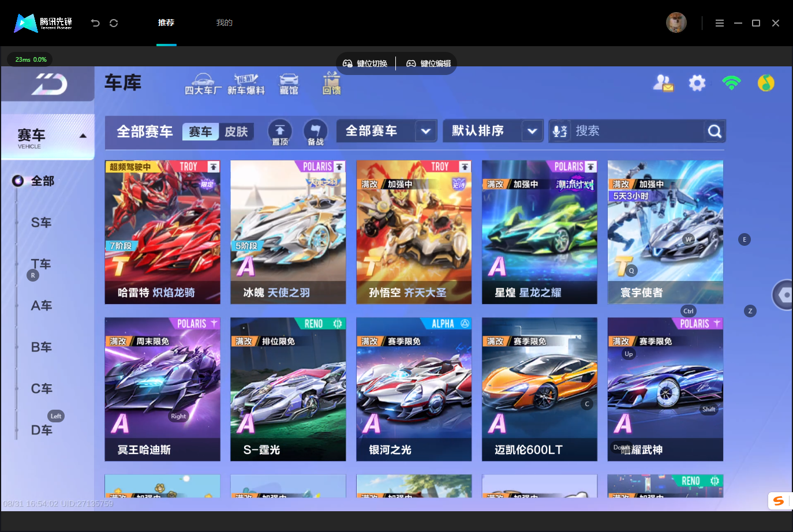Switch to the 推荐 tab
The image size is (793, 532).
pos(166,23)
